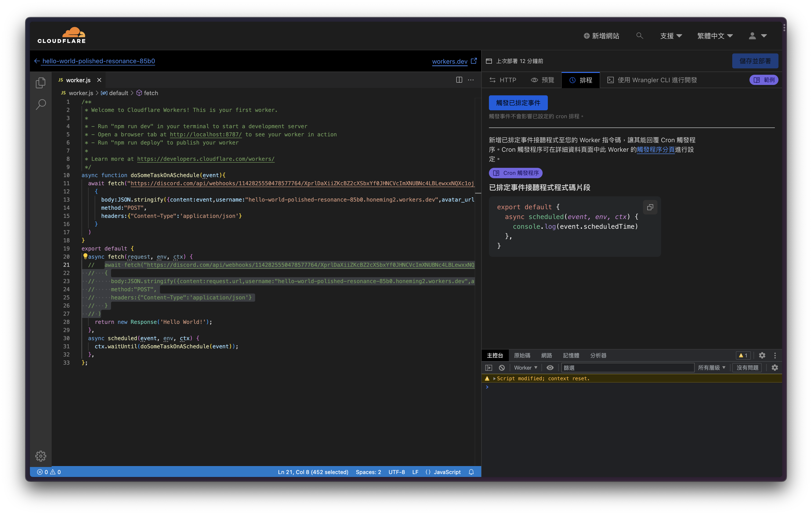812x515 pixels.
Task: Copy the scheduled event code snippet
Action: 650,207
